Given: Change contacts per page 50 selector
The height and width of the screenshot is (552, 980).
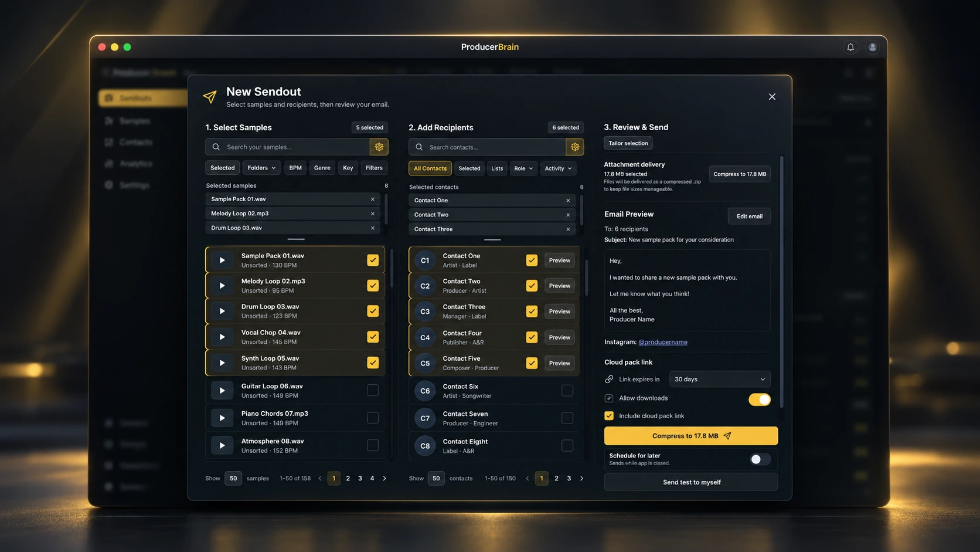Looking at the screenshot, I should [436, 479].
